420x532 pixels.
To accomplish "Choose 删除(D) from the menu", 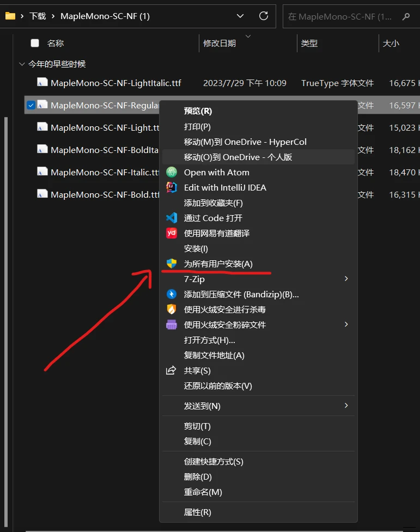I will click(258, 476).
